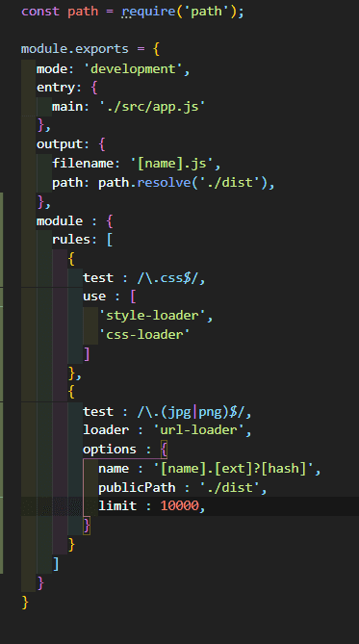This screenshot has height=644, width=359.
Task: Click the highlighted options opening brace
Action: tap(164, 450)
